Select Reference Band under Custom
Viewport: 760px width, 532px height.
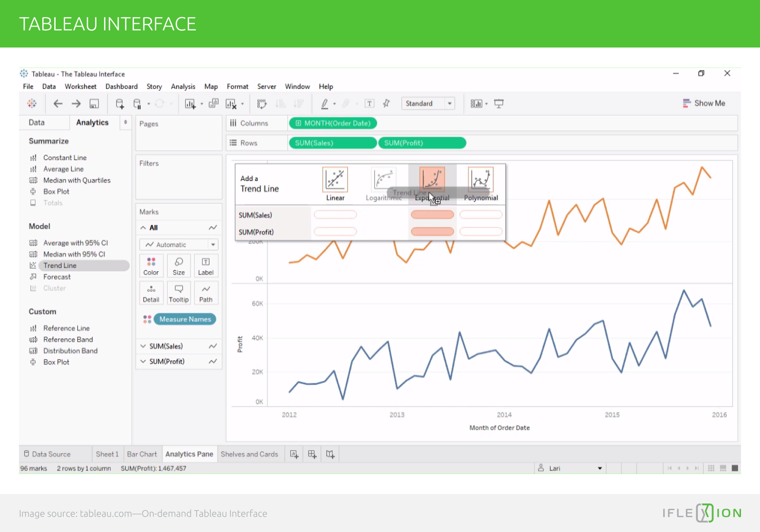click(x=68, y=340)
